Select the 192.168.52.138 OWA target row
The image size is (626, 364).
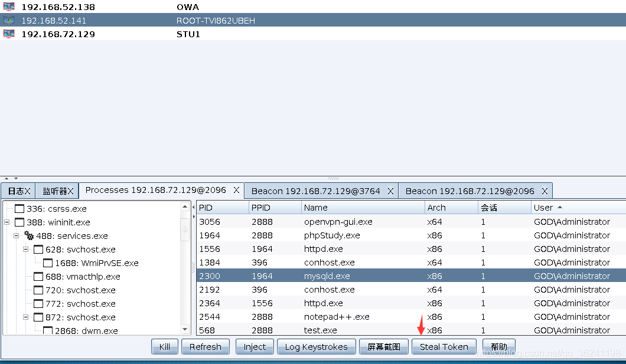(x=313, y=6)
